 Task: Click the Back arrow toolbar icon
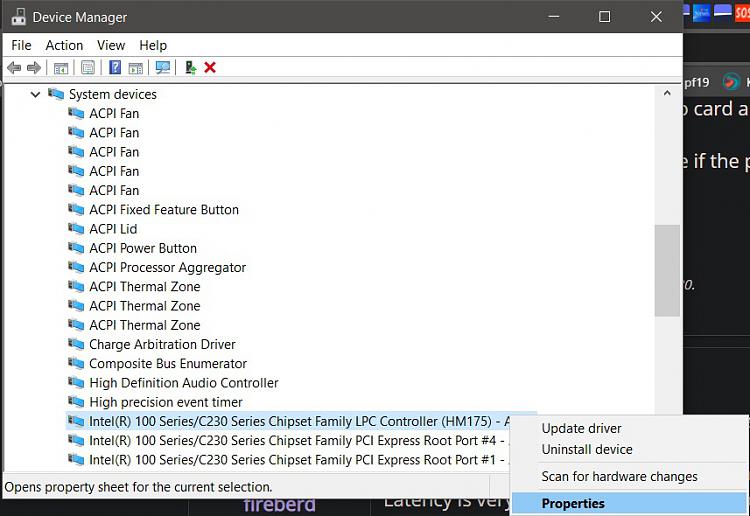tap(14, 68)
